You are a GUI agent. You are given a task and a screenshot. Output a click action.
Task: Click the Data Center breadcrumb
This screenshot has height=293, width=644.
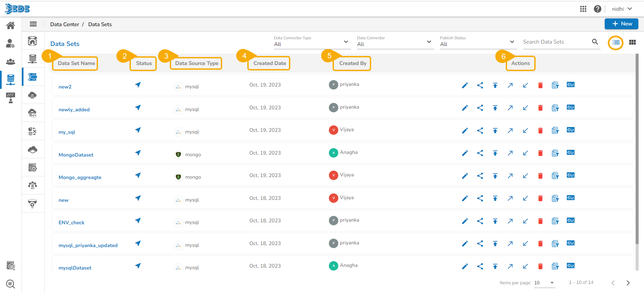tap(64, 24)
